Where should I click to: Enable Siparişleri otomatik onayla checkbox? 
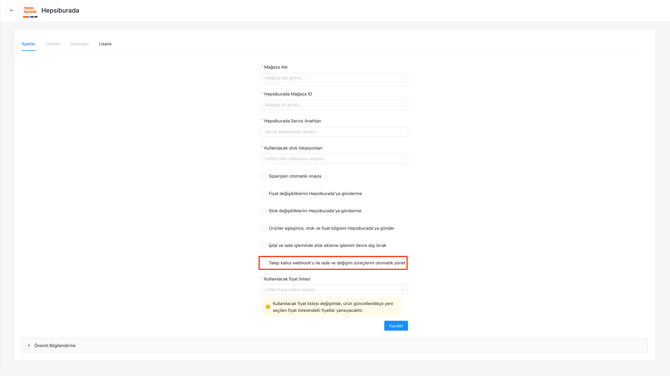[x=264, y=176]
